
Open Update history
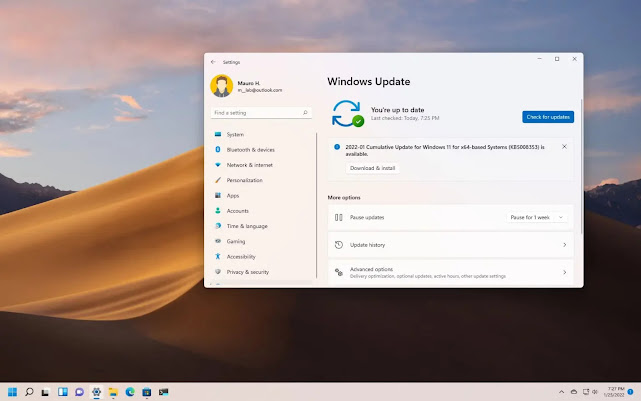pos(450,245)
